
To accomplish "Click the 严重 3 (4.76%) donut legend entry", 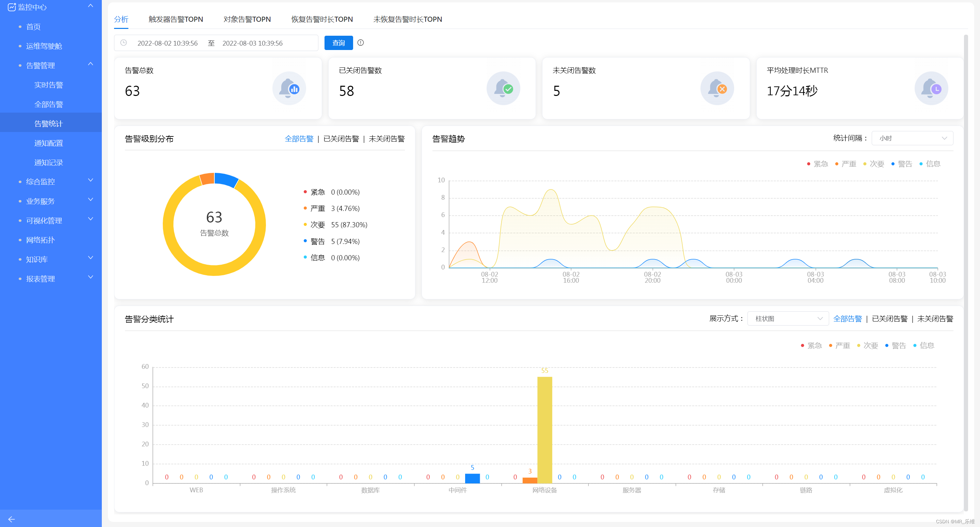I will tap(332, 208).
